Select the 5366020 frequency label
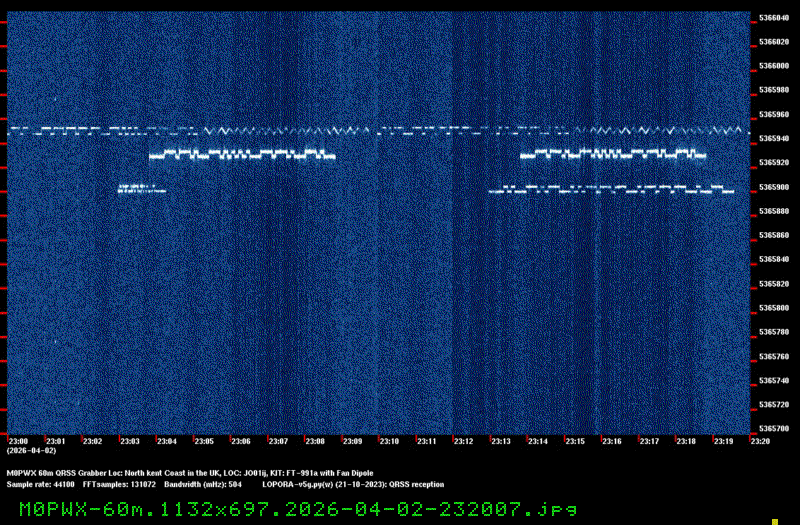Screen dimensions: 800x525 point(774,42)
